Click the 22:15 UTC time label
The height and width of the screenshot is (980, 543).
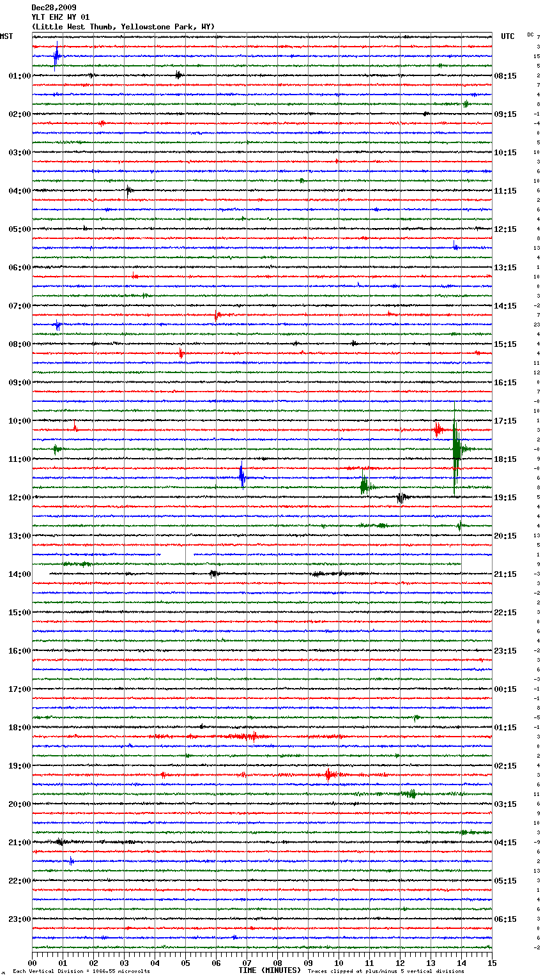[505, 613]
